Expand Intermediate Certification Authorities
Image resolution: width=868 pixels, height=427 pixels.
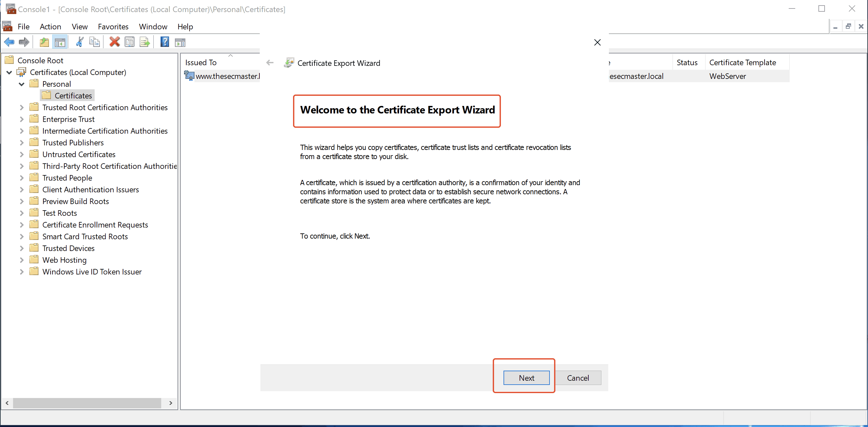coord(22,131)
